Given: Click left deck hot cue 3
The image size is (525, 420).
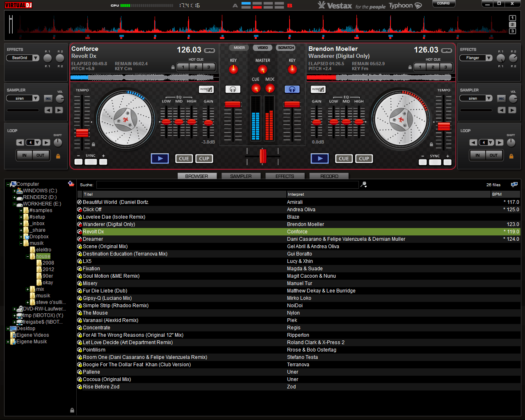Looking at the screenshot, I should click(209, 67).
